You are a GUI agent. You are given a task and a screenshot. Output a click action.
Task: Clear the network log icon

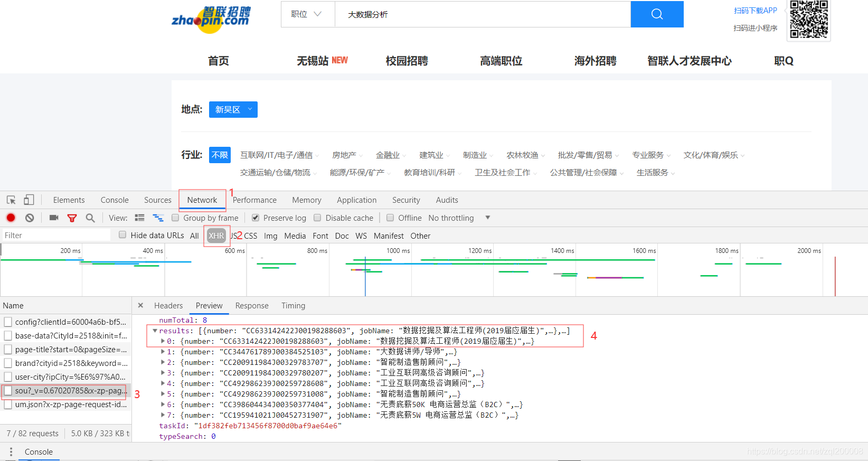pos(30,218)
